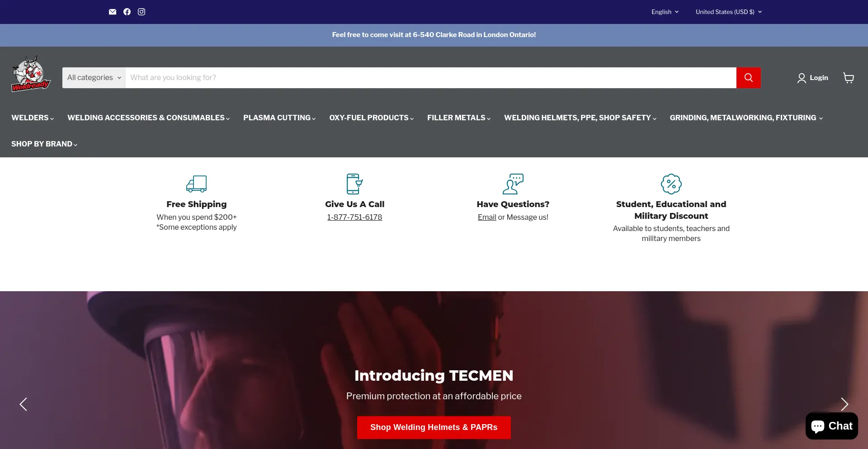Image resolution: width=868 pixels, height=449 pixels.
Task: Open the shopping cart icon
Action: tap(849, 78)
